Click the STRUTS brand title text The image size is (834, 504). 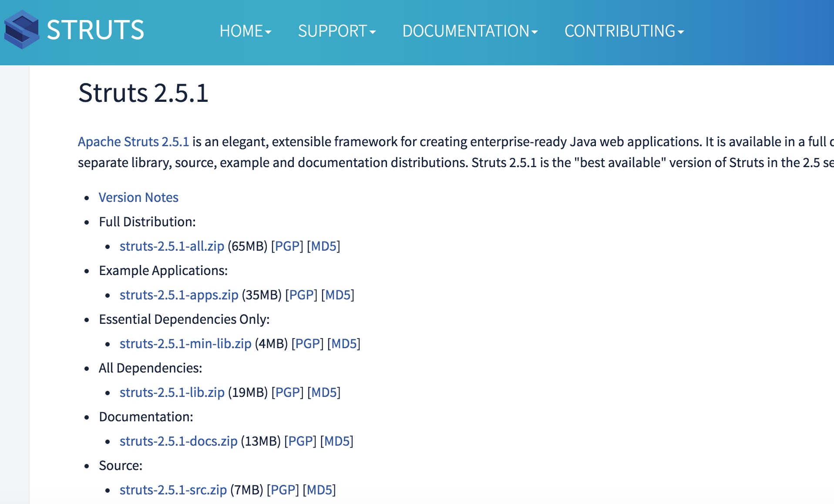tap(95, 30)
